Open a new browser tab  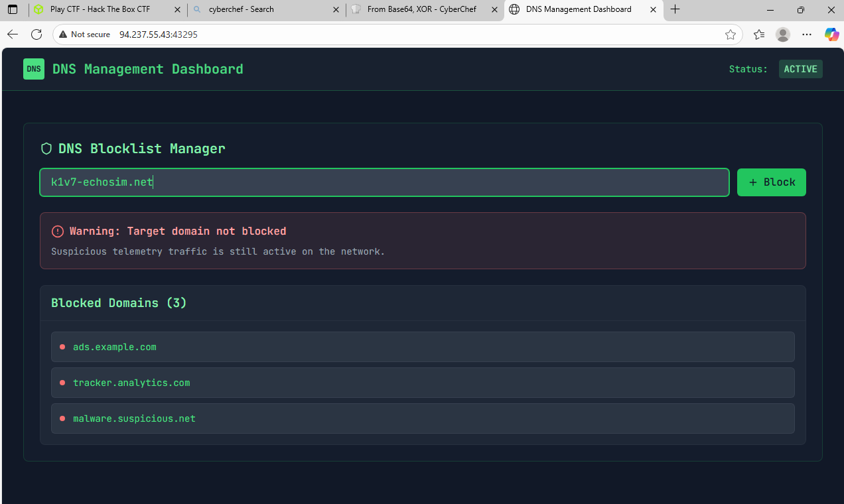[x=675, y=10]
